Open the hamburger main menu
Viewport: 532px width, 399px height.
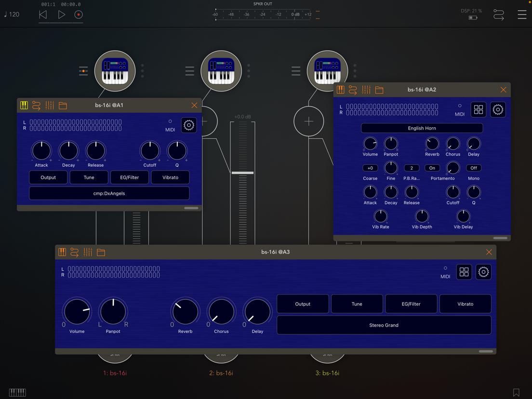pyautogui.click(x=522, y=14)
